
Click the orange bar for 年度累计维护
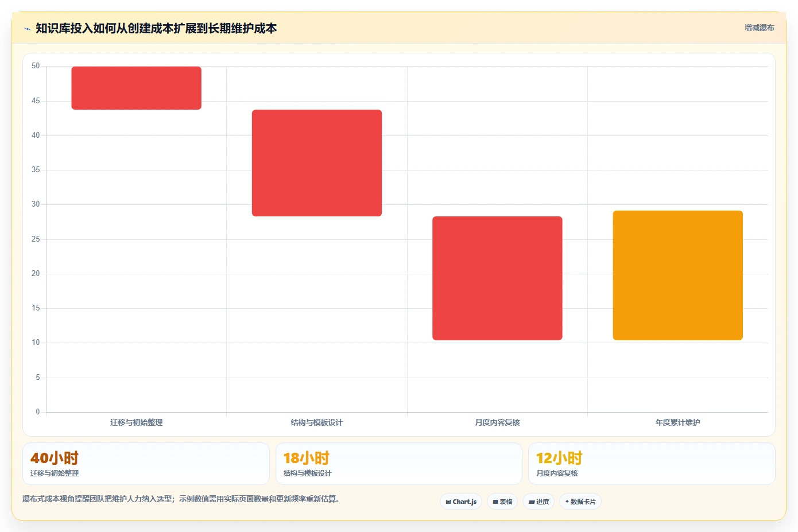678,275
